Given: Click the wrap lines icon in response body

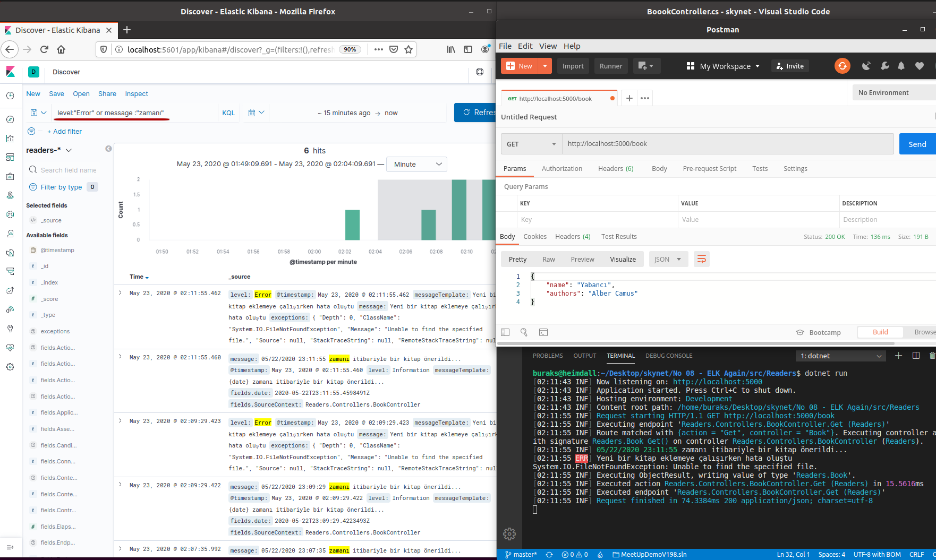Looking at the screenshot, I should click(x=701, y=259).
